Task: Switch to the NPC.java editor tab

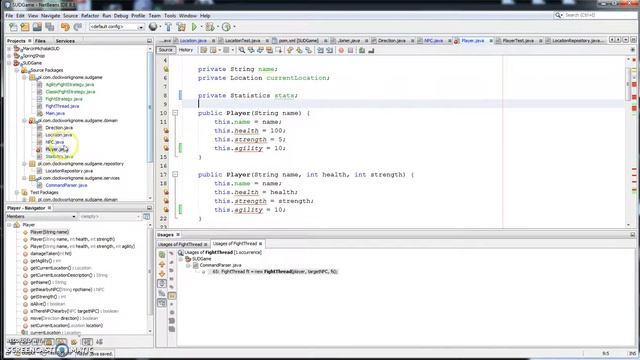Action: [433, 41]
